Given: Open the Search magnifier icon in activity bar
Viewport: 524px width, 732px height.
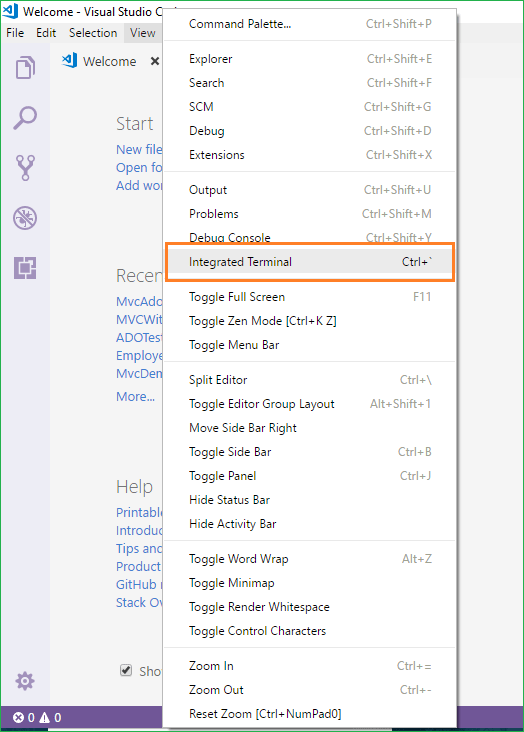Looking at the screenshot, I should (x=25, y=118).
